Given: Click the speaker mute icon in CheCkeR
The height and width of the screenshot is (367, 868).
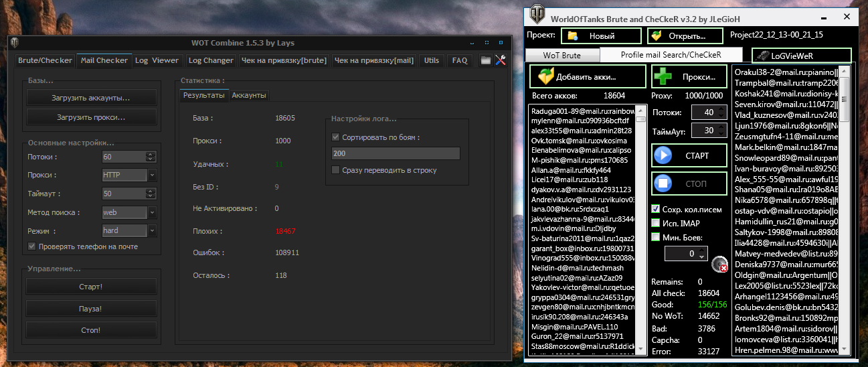Looking at the screenshot, I should coord(720,265).
